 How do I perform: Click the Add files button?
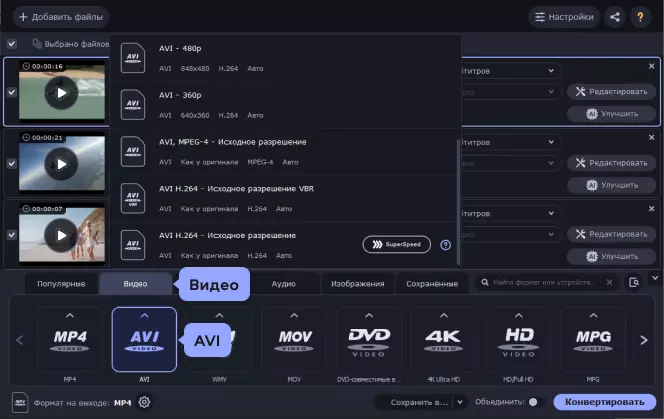tap(61, 17)
